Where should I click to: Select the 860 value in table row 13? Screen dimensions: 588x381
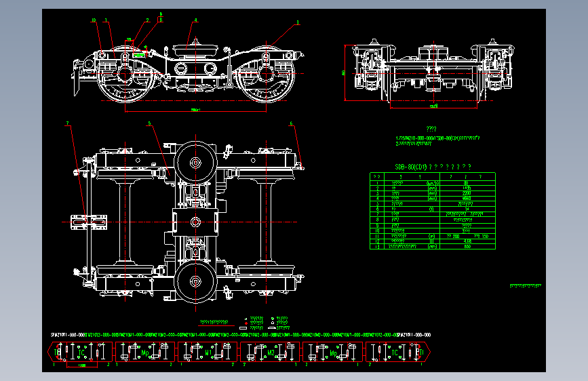coord(467,247)
